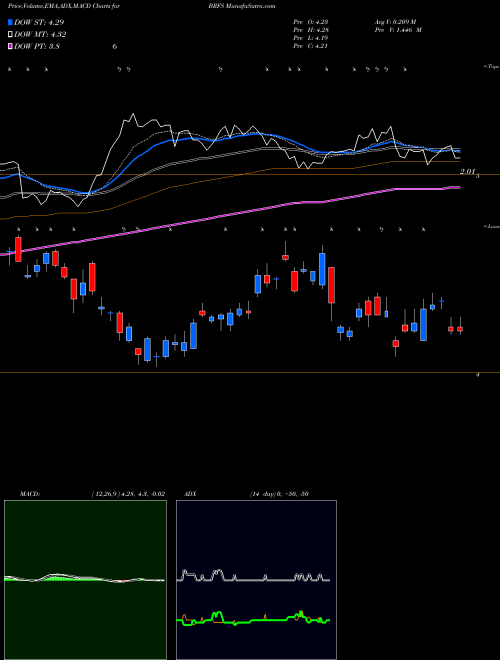
Task: Select the 'DOW MT: 4.32' label
Action: [40, 35]
